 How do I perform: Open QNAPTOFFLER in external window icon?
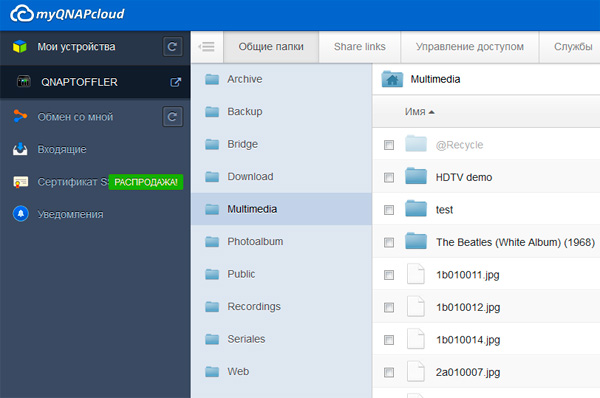[175, 82]
